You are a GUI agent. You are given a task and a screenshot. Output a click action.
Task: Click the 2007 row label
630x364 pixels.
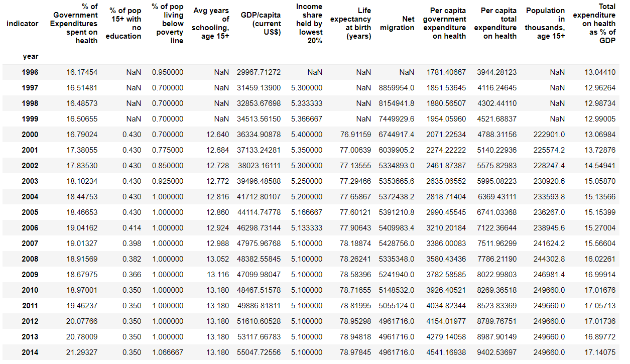[x=30, y=244]
